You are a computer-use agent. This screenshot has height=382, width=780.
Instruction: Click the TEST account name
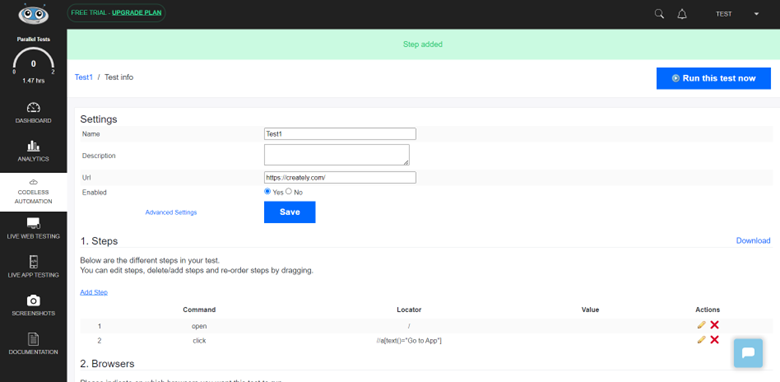(723, 14)
